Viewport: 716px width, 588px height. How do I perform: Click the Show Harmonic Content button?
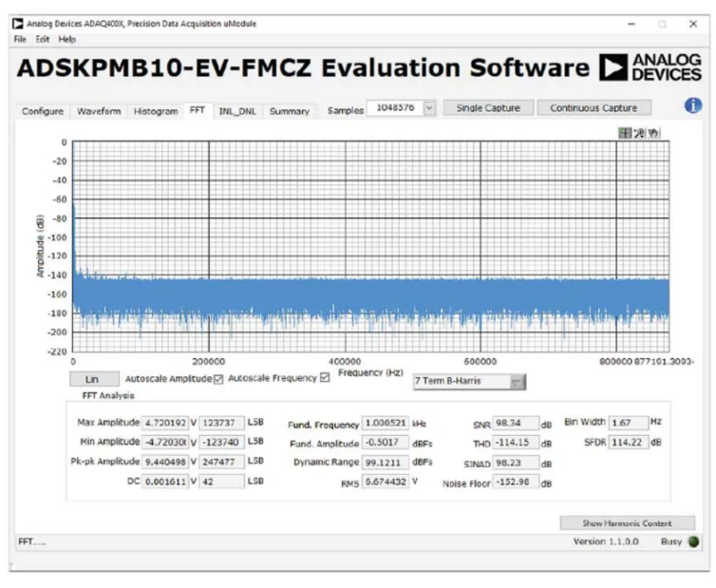click(x=628, y=523)
